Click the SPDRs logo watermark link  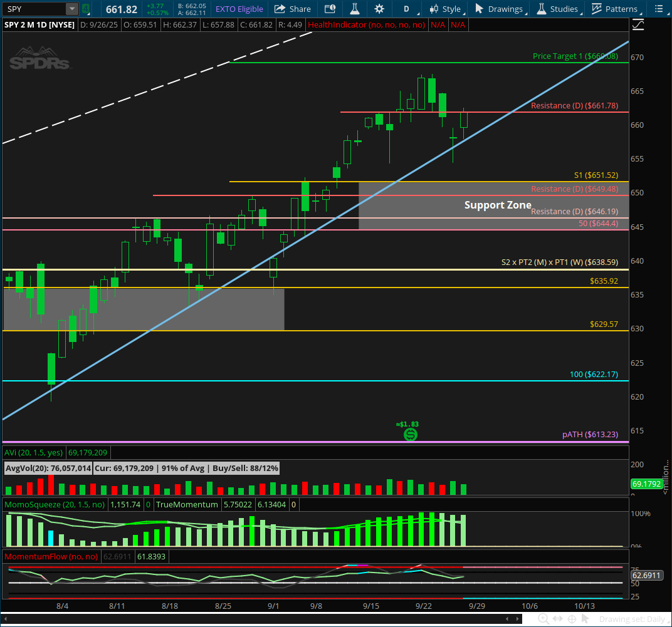click(x=39, y=59)
